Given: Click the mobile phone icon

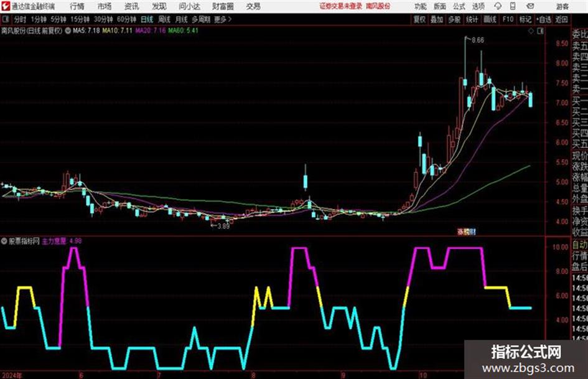Looking at the screenshot, I should [513, 6].
